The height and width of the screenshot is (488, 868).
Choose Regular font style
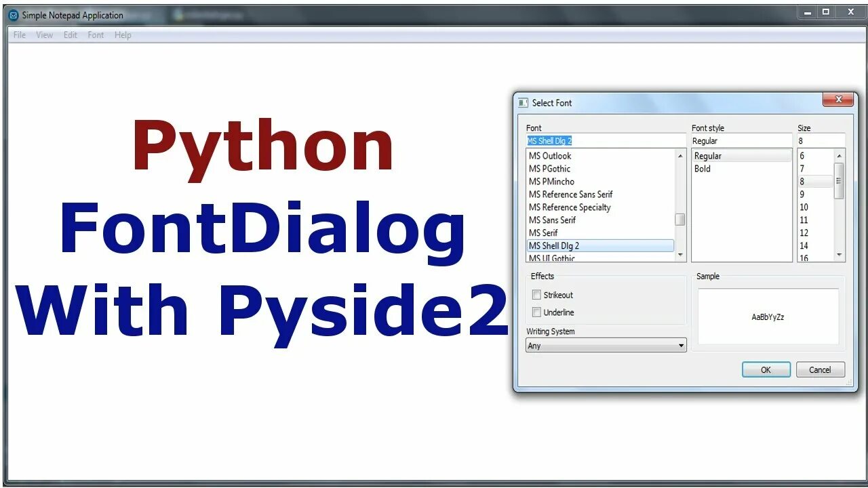pos(742,156)
